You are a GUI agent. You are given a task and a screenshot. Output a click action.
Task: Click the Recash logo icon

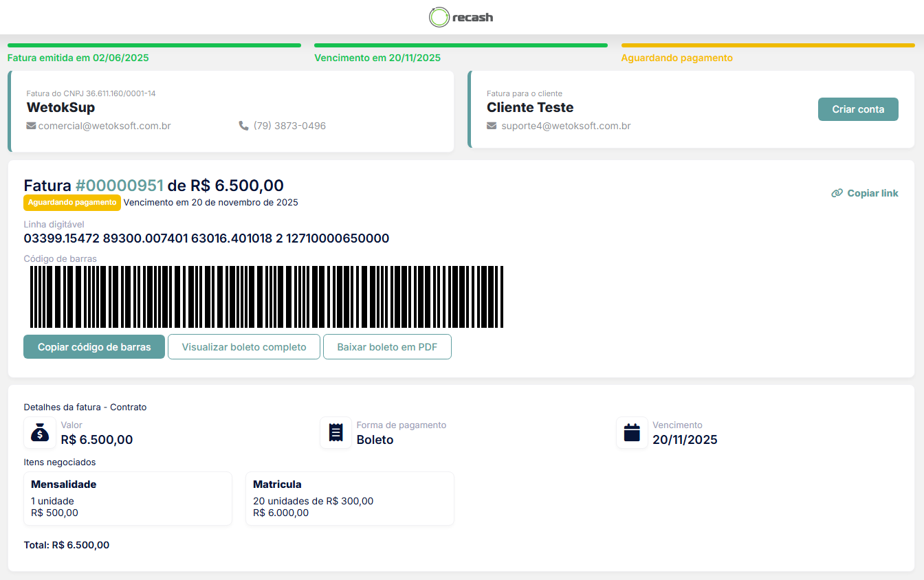click(439, 17)
